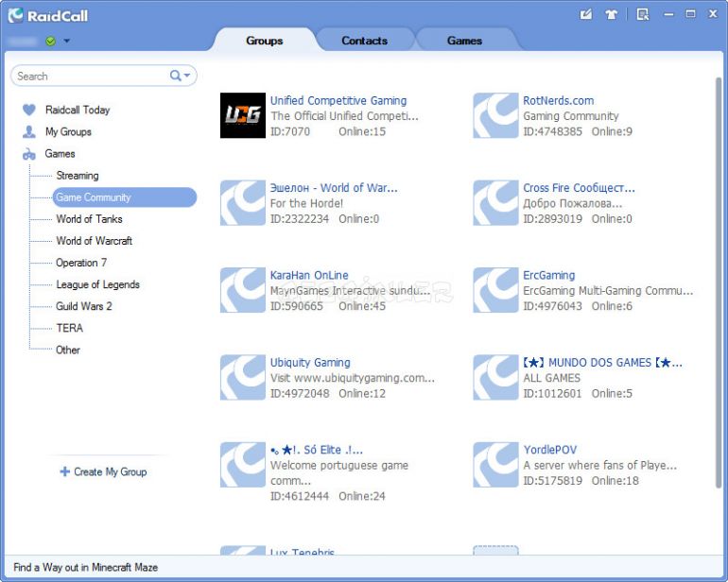Click the My Groups person icon

[x=29, y=132]
